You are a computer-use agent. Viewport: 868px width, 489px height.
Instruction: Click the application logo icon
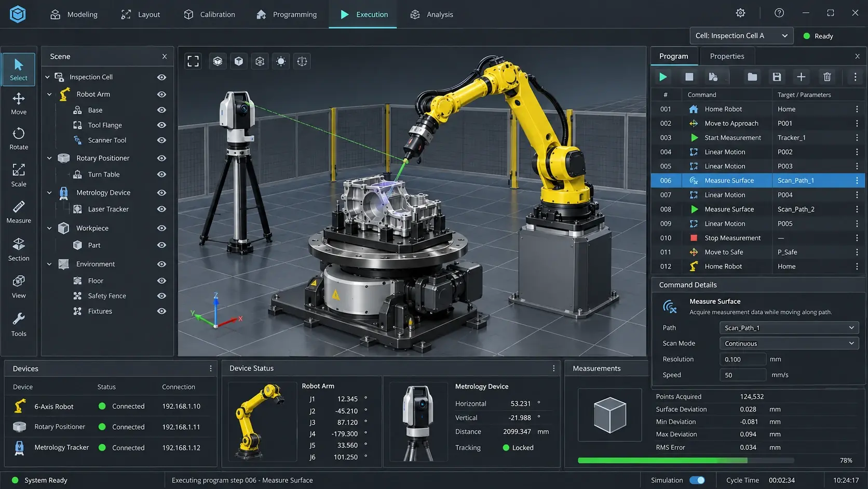18,14
